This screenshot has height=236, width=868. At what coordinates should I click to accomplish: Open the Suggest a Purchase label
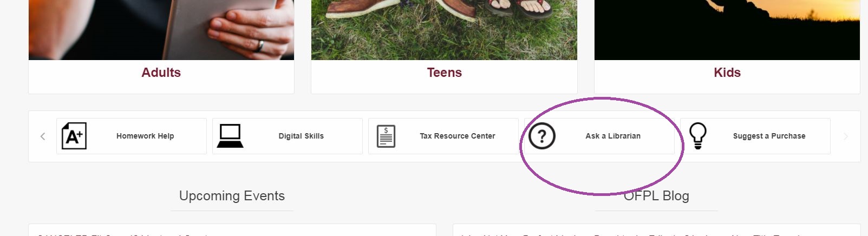tap(769, 136)
